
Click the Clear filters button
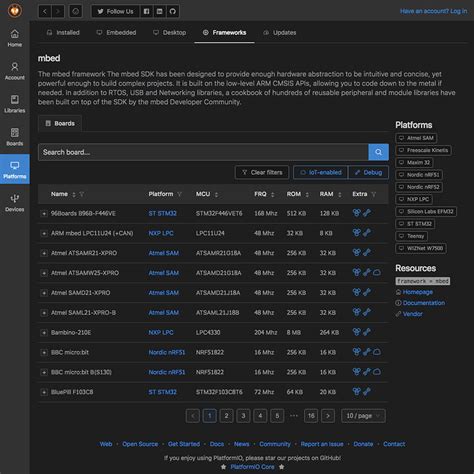point(262,172)
